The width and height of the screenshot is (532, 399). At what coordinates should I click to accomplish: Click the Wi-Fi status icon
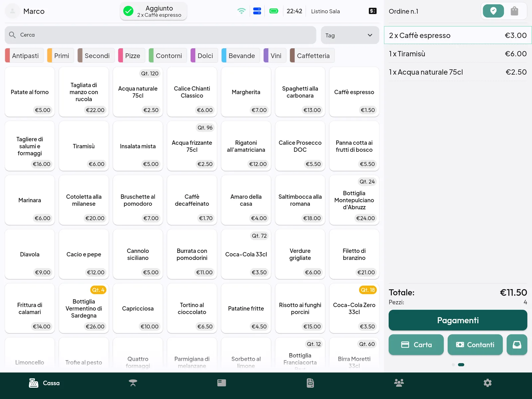point(241,11)
